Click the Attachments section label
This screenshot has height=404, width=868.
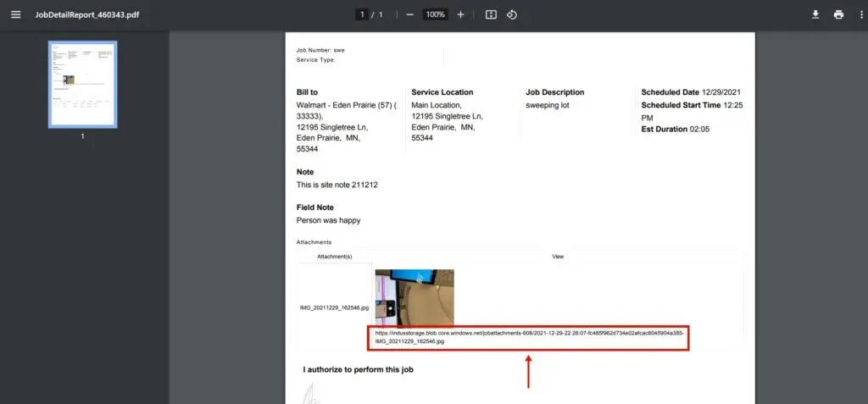(314, 242)
